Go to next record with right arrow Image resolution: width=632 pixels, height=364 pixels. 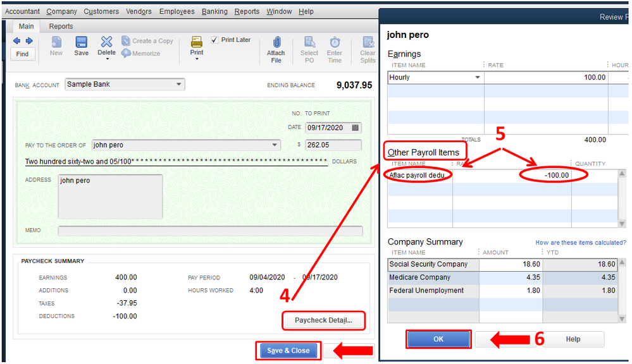(x=29, y=40)
